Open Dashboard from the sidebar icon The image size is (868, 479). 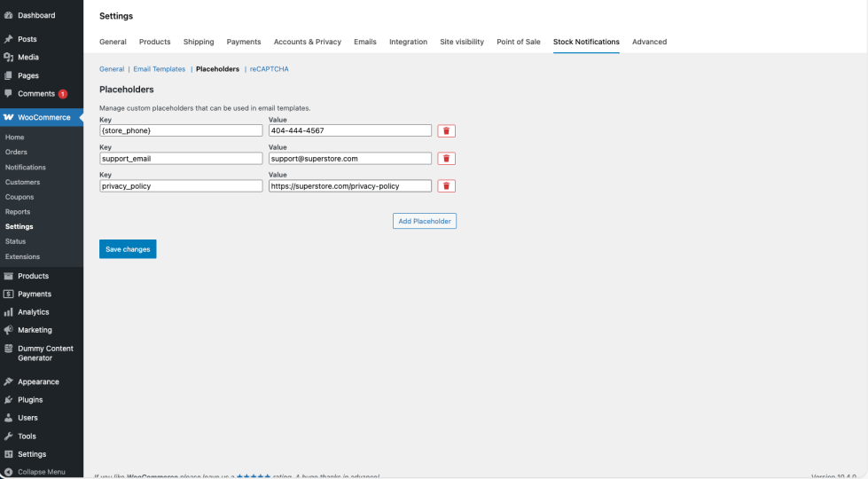8,15
